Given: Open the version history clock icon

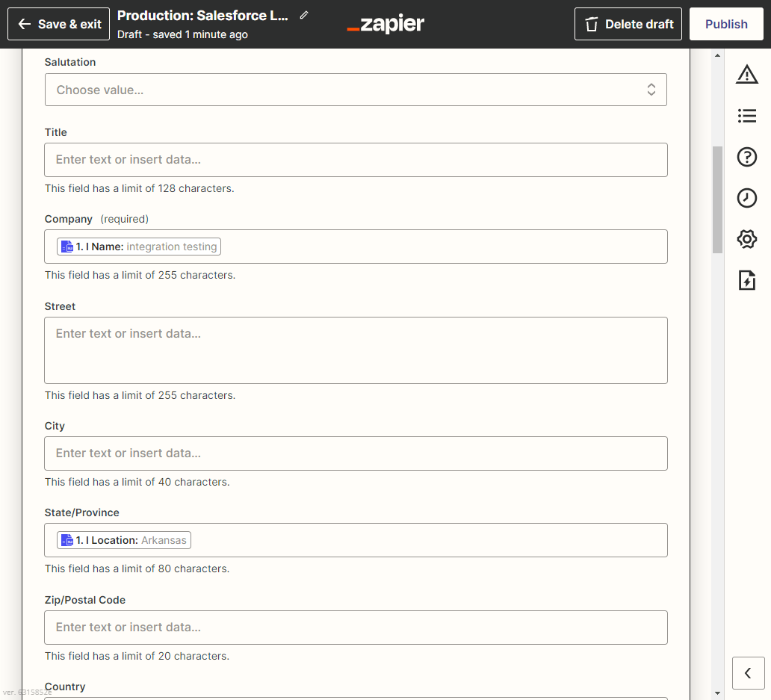Looking at the screenshot, I should point(746,198).
